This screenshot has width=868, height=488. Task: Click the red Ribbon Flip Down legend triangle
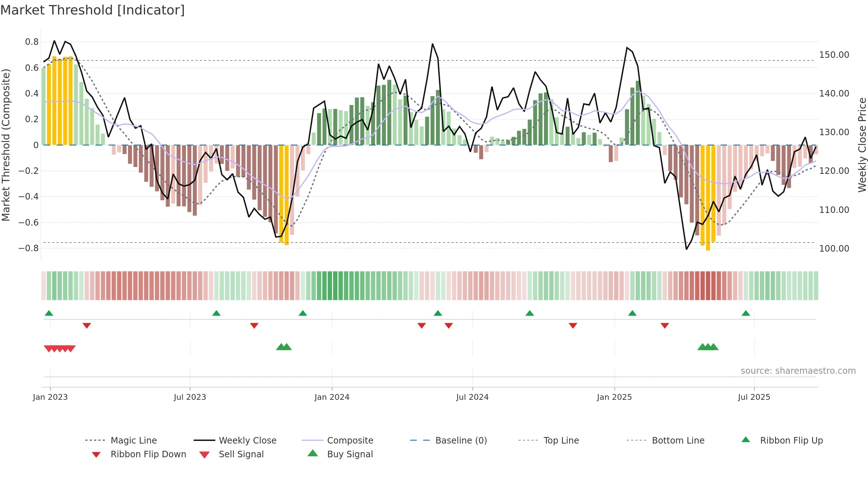(96, 454)
